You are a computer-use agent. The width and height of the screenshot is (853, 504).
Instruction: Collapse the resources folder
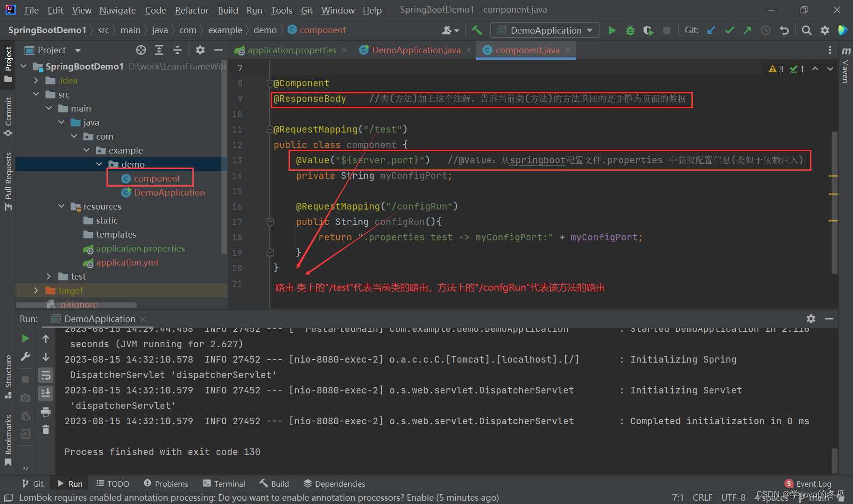pyautogui.click(x=61, y=206)
